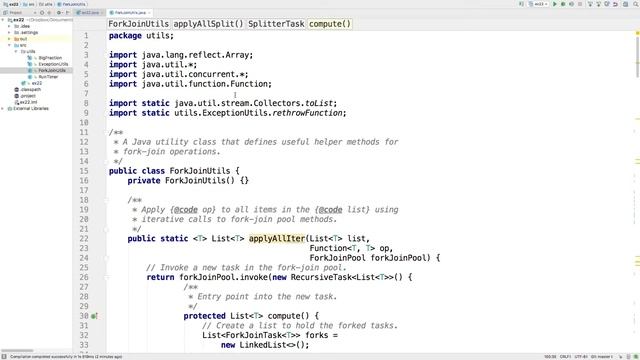
Task: Click VCS Update Project icon
Action: pyautogui.click(x=590, y=4)
